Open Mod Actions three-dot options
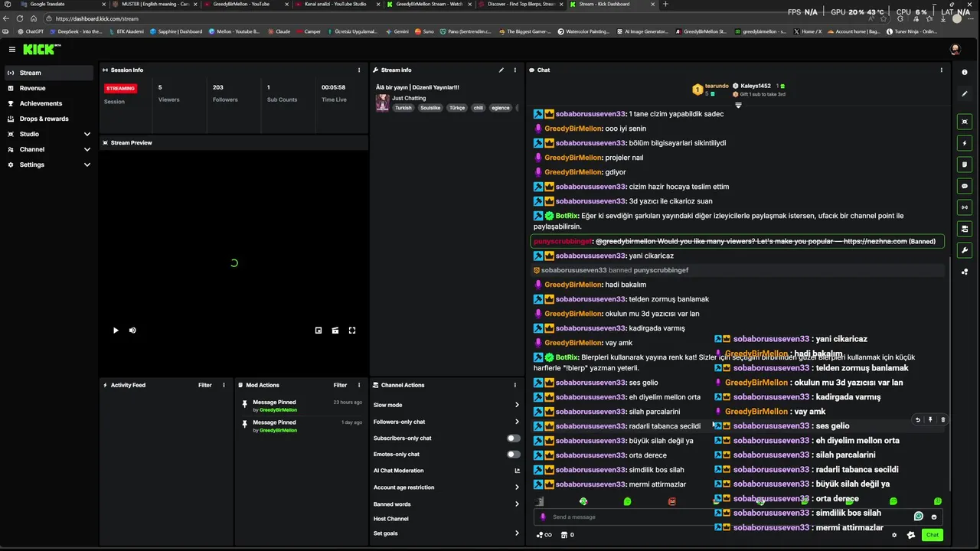The height and width of the screenshot is (551, 980). pos(359,385)
